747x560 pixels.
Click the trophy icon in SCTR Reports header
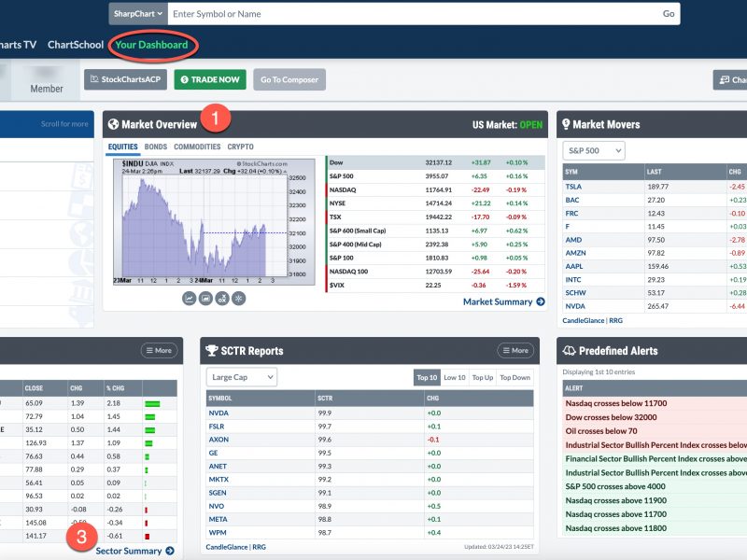[212, 351]
